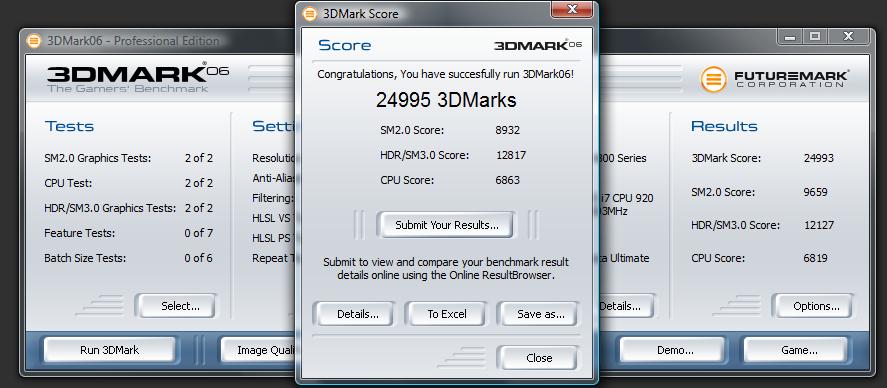Image resolution: width=887 pixels, height=388 pixels.
Task: Open the Results Options... button
Action: pos(816,306)
